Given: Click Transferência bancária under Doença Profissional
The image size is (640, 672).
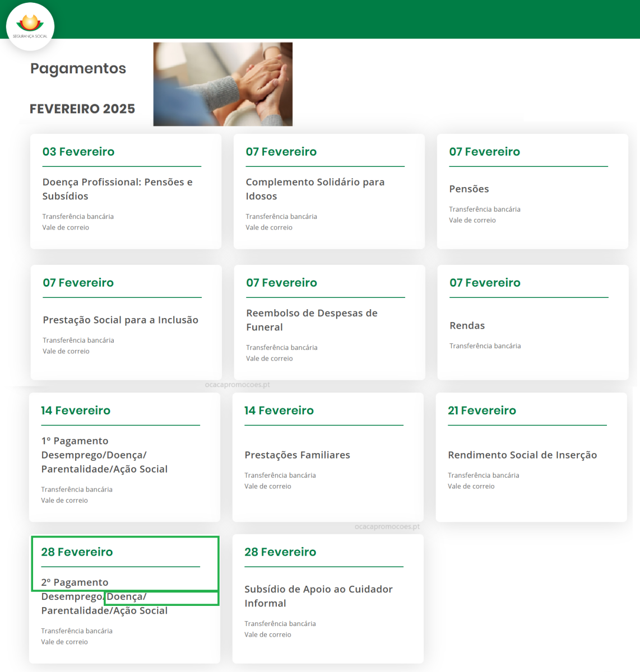Looking at the screenshot, I should pyautogui.click(x=78, y=217).
